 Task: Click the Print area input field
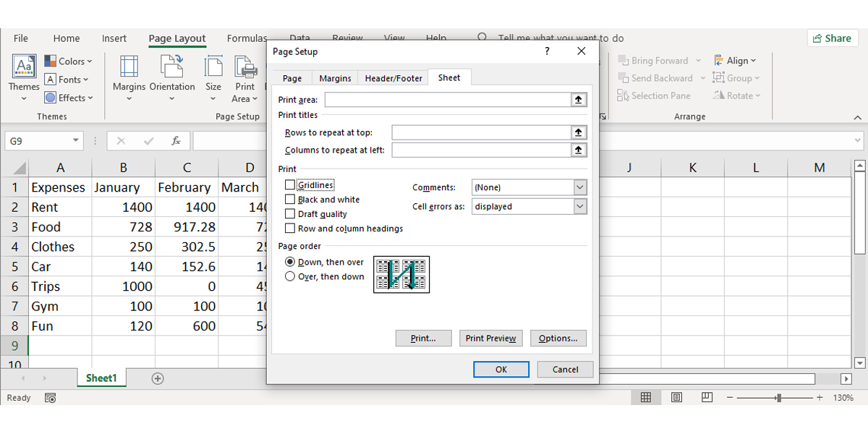click(448, 100)
